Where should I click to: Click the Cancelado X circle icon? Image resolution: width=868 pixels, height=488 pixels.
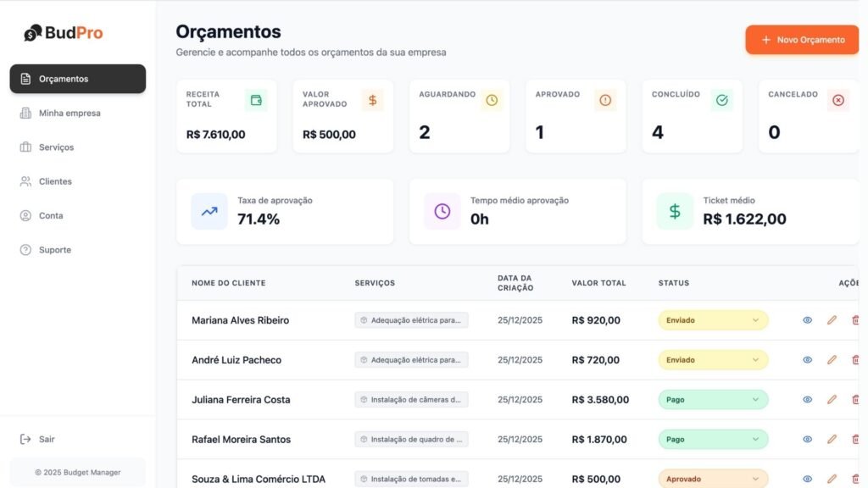pos(838,100)
